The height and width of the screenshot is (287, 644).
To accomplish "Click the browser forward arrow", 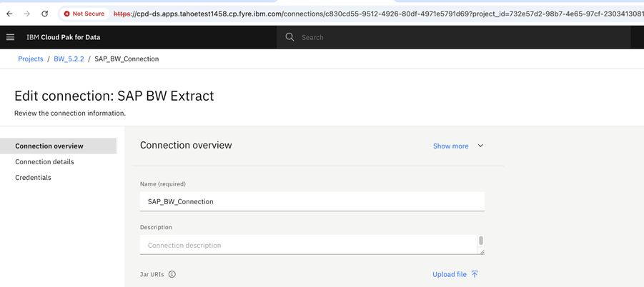I will 27,14.
